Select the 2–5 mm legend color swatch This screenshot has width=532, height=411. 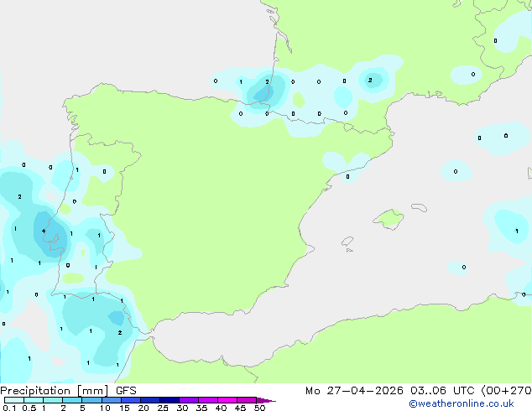(x=72, y=400)
